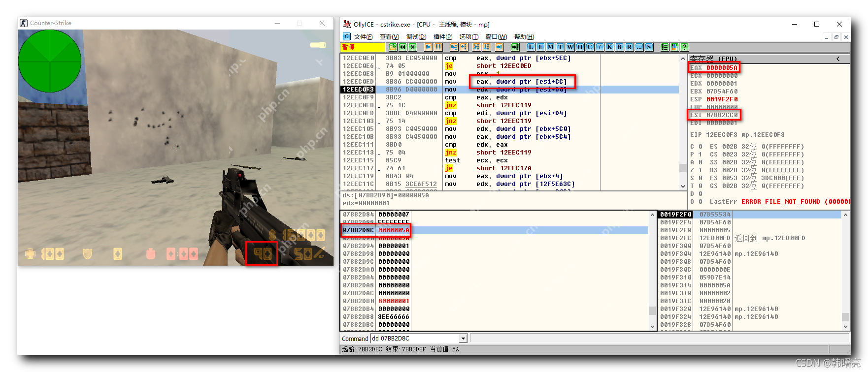Click the step over toolbar icon
The width and height of the screenshot is (868, 372).
click(464, 47)
